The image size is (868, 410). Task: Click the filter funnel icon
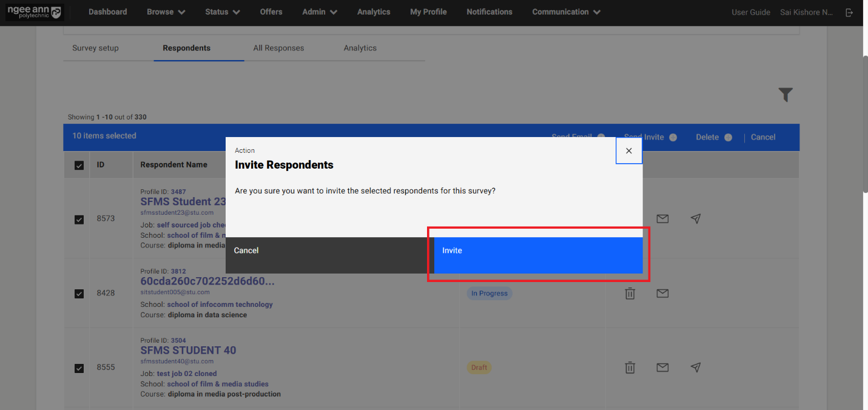click(786, 95)
